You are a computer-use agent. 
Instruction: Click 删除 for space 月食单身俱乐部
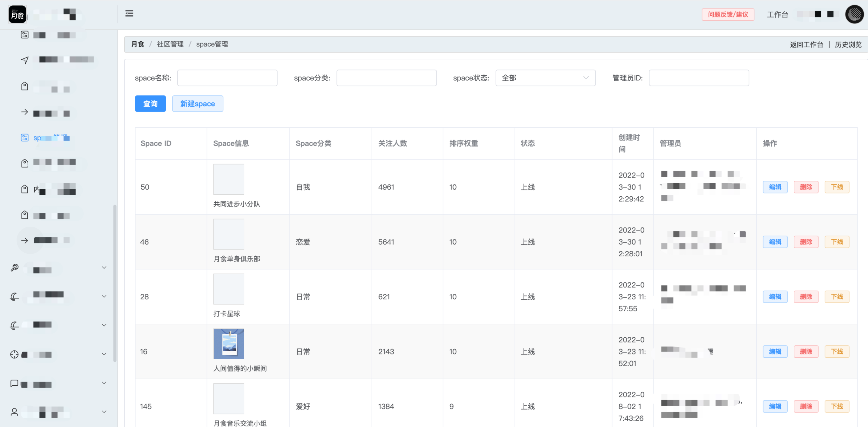(806, 242)
